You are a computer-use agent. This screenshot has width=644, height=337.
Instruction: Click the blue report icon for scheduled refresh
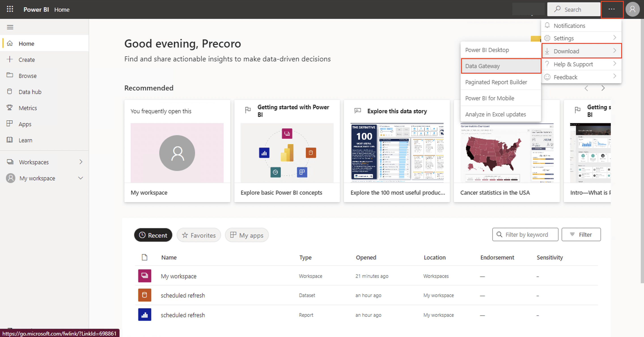click(x=144, y=315)
